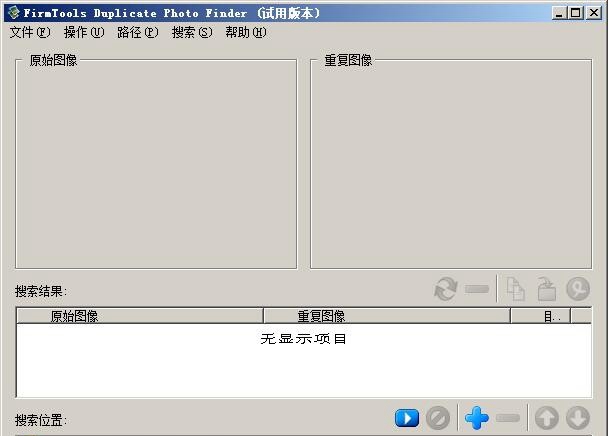
Task: Add search location with blue plus
Action: [477, 419]
